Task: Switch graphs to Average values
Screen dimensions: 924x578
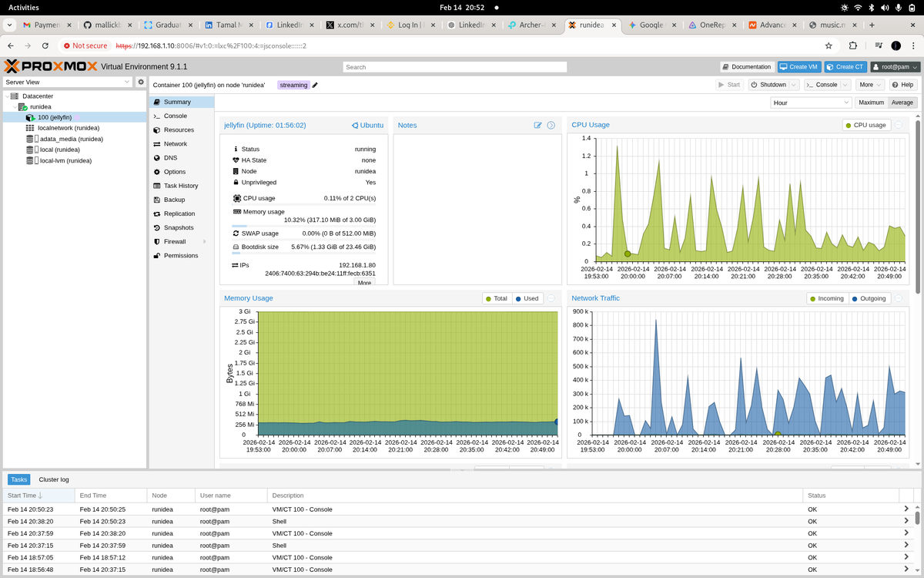Action: [902, 102]
